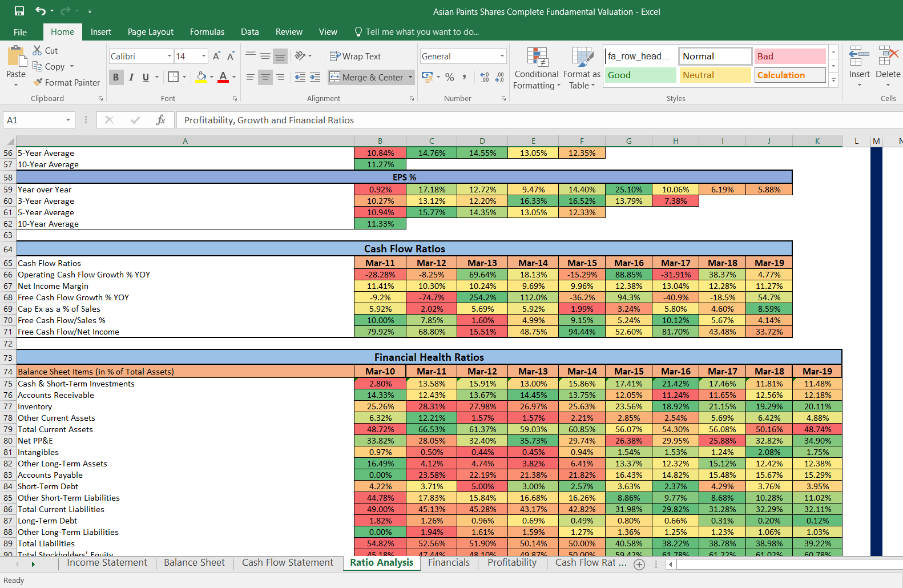Open the General number format dropdown
The height and width of the screenshot is (588, 903).
pos(502,56)
